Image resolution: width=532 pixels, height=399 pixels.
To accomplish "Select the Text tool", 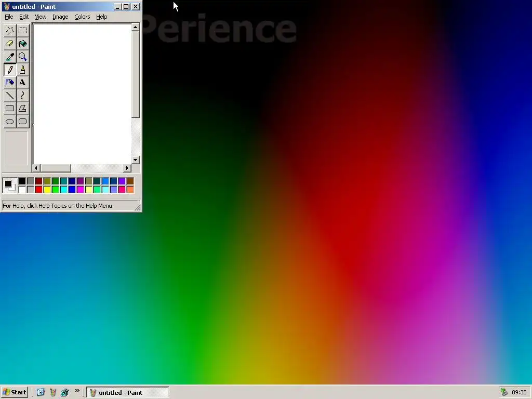I will 22,83.
